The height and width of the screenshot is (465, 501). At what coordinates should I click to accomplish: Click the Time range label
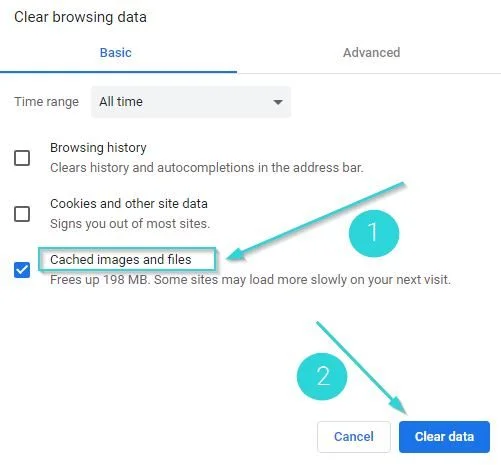(47, 102)
